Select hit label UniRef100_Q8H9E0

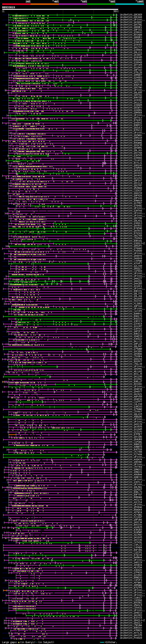coord(131,37)
